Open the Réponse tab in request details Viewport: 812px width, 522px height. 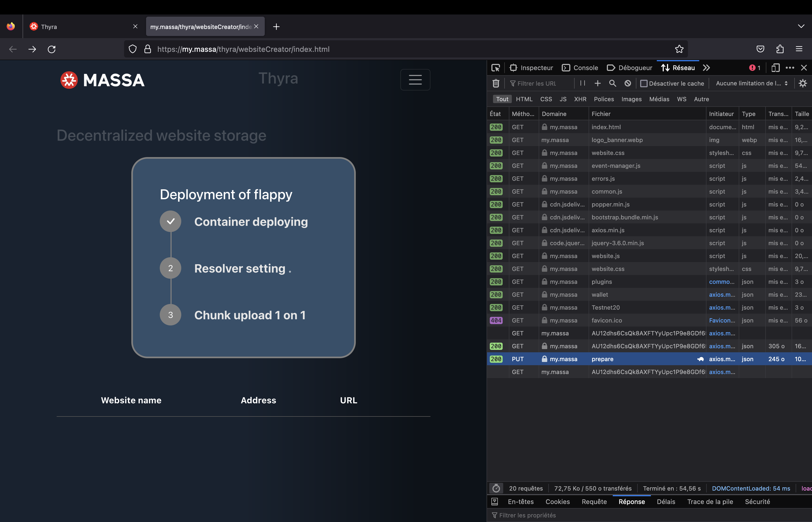pos(632,502)
